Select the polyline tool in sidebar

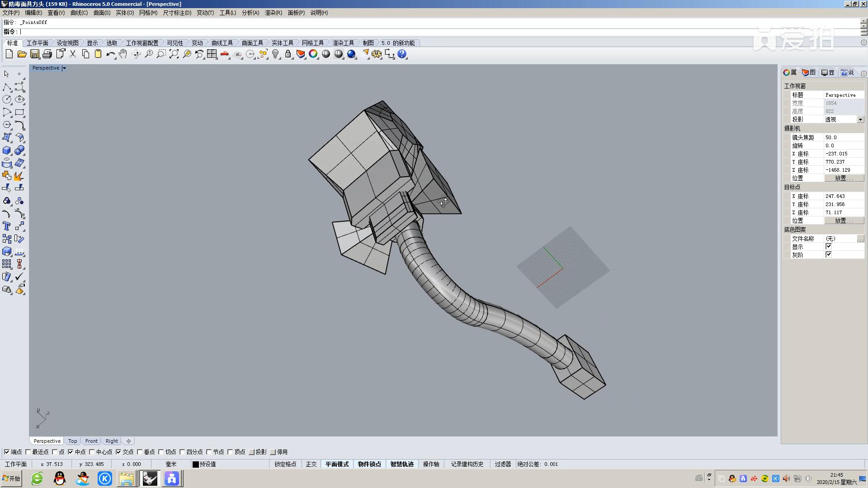point(7,87)
